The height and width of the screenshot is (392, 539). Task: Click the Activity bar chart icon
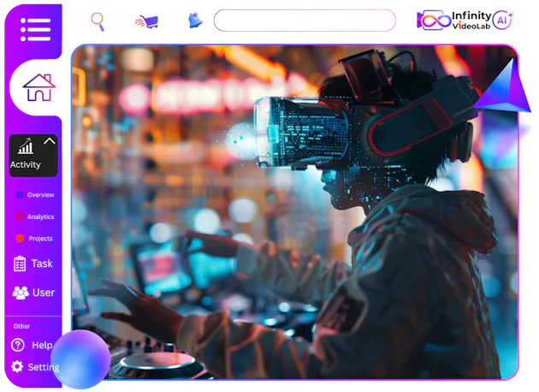coord(26,147)
